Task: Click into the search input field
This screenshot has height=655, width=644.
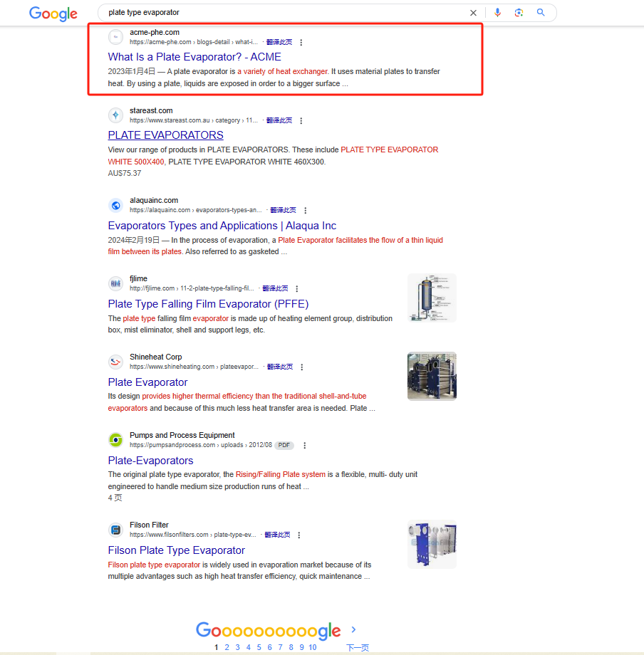Action: click(x=284, y=13)
